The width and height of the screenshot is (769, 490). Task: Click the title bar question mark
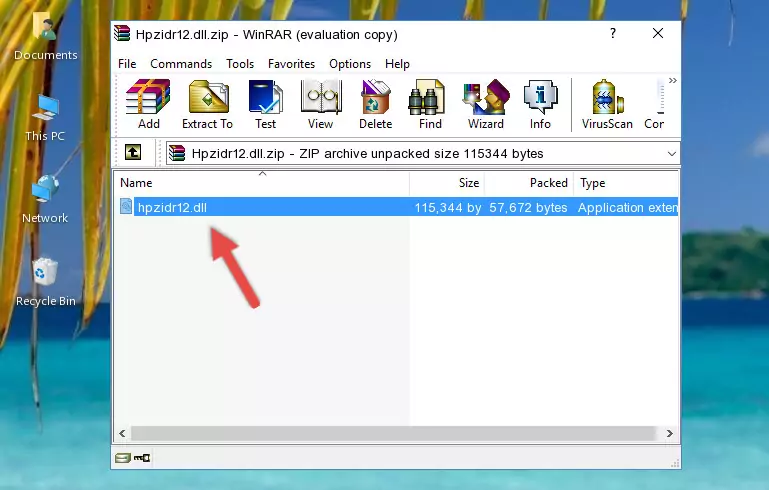[x=613, y=33]
